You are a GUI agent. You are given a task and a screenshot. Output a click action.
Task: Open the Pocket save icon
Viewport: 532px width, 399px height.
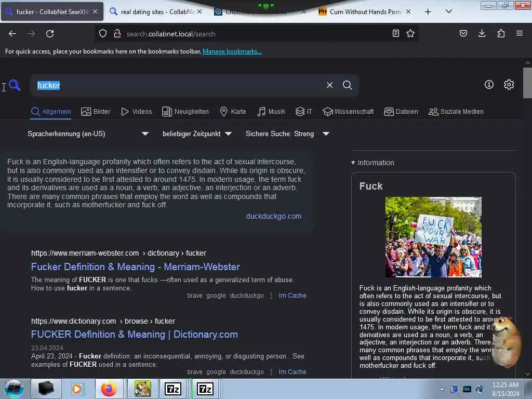[463, 33]
